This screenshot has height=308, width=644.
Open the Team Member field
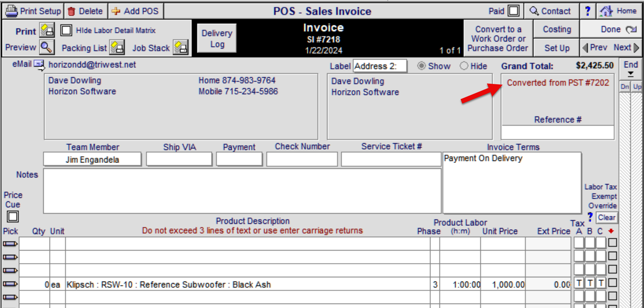pos(92,159)
